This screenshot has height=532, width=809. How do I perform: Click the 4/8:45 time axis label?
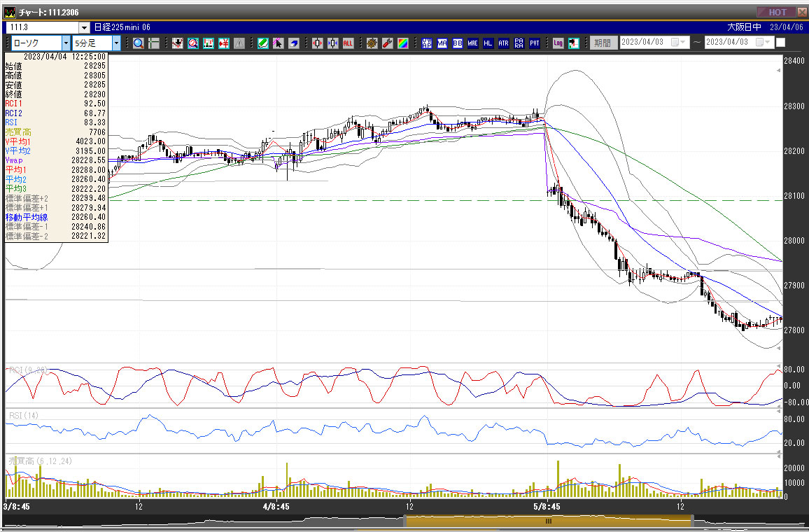coord(276,507)
